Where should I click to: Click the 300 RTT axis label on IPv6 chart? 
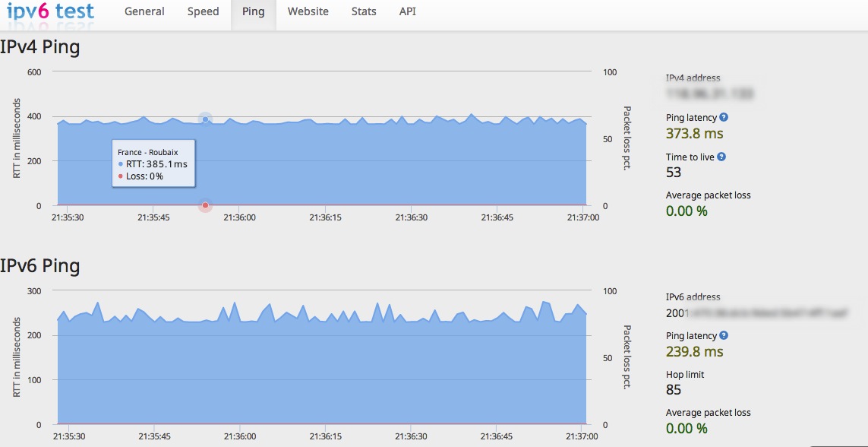[34, 290]
